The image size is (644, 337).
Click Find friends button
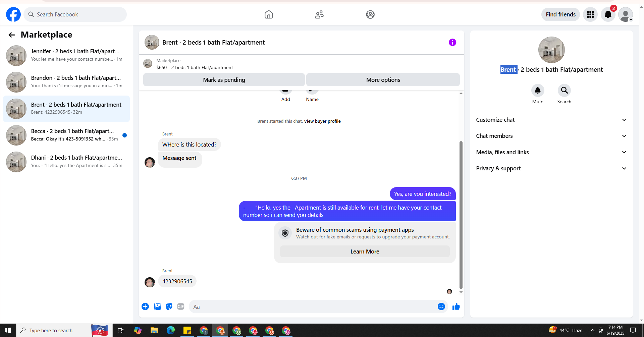coord(560,14)
